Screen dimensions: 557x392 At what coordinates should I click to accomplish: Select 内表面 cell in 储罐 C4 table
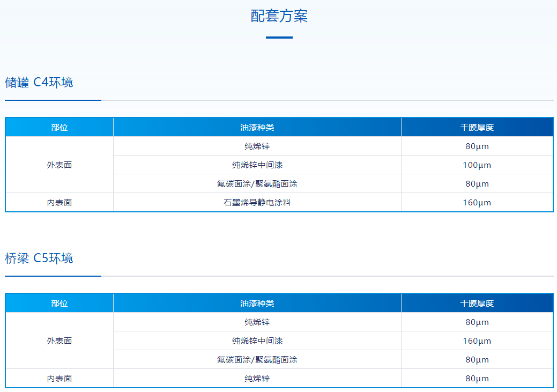coord(60,203)
